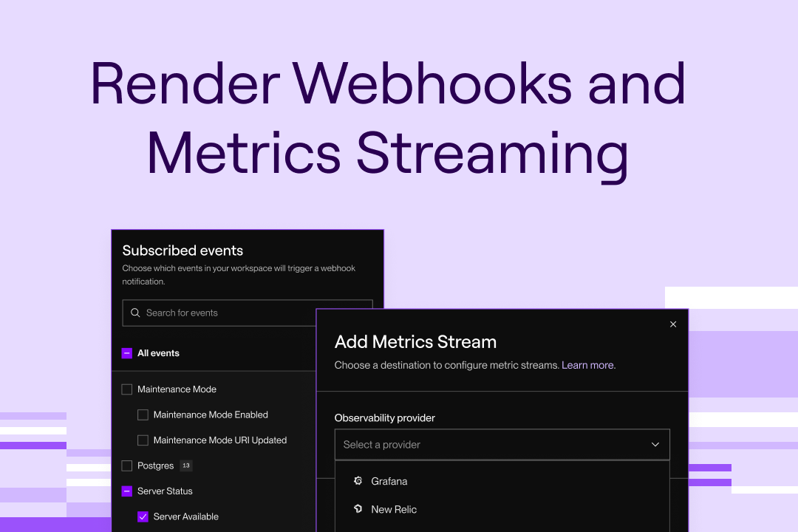
Task: Click the Observability provider label
Action: 384,418
